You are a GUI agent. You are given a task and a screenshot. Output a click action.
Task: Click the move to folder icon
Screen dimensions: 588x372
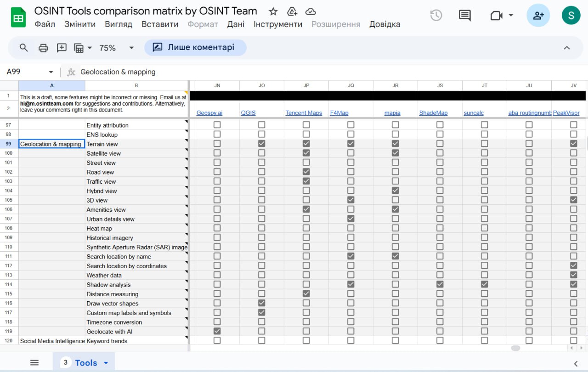(x=292, y=11)
